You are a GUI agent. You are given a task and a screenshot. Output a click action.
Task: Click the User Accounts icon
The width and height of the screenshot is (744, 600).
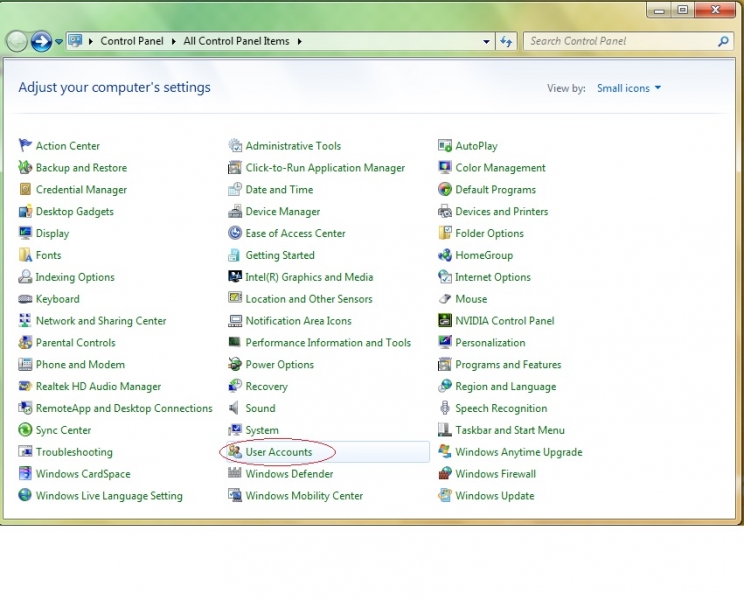[x=235, y=452]
